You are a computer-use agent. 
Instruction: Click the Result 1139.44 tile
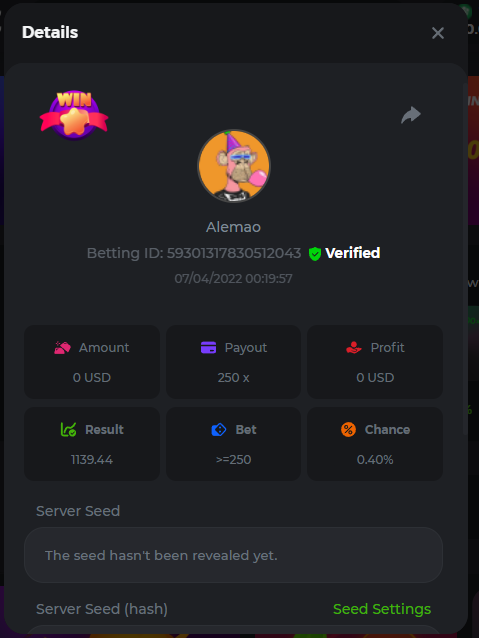(x=92, y=444)
